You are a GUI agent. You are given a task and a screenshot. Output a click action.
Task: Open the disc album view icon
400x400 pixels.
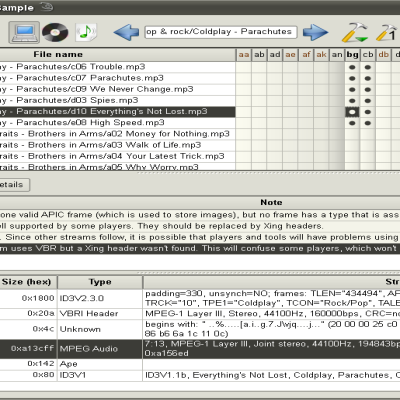point(55,32)
